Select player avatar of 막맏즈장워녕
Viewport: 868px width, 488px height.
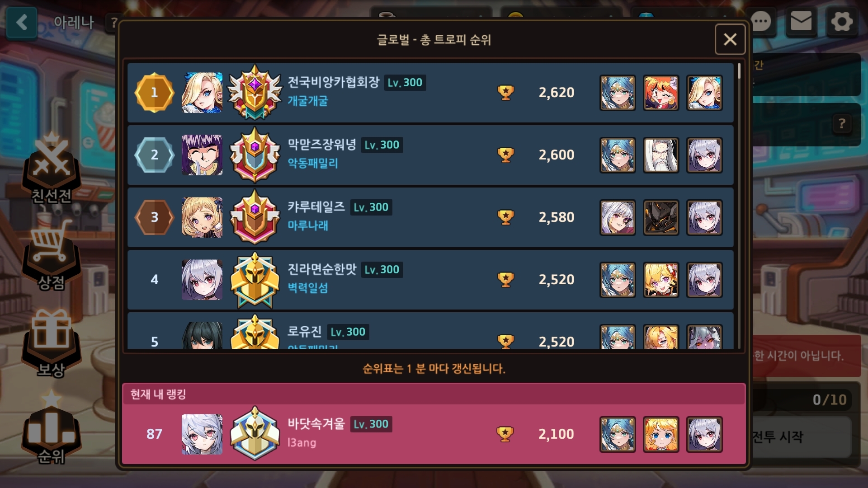click(202, 155)
